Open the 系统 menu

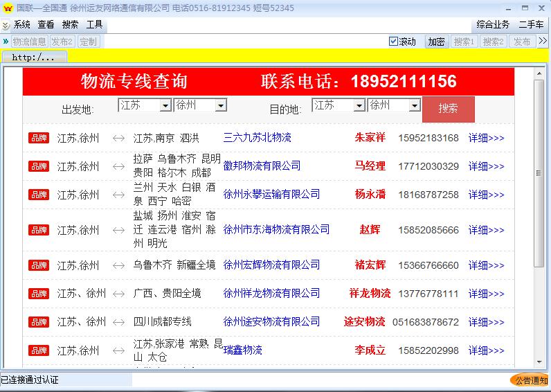tap(21, 25)
